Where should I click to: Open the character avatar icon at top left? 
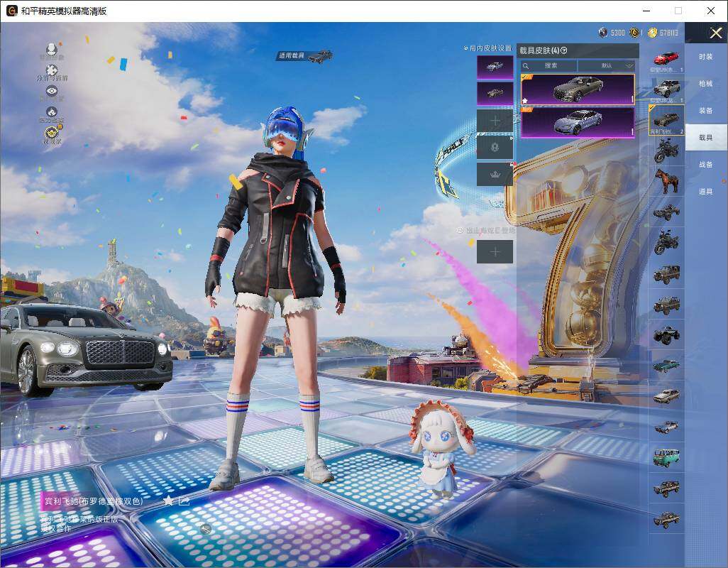52,49
